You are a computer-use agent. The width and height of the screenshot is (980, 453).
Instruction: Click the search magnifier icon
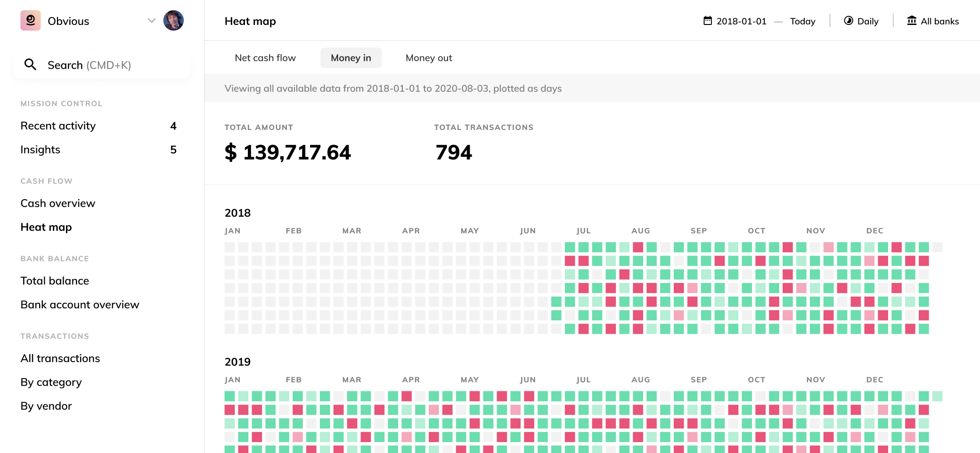coord(31,65)
